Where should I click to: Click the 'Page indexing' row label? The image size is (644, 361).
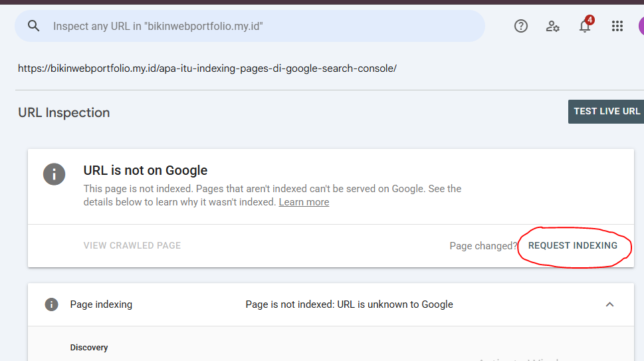pyautogui.click(x=101, y=304)
